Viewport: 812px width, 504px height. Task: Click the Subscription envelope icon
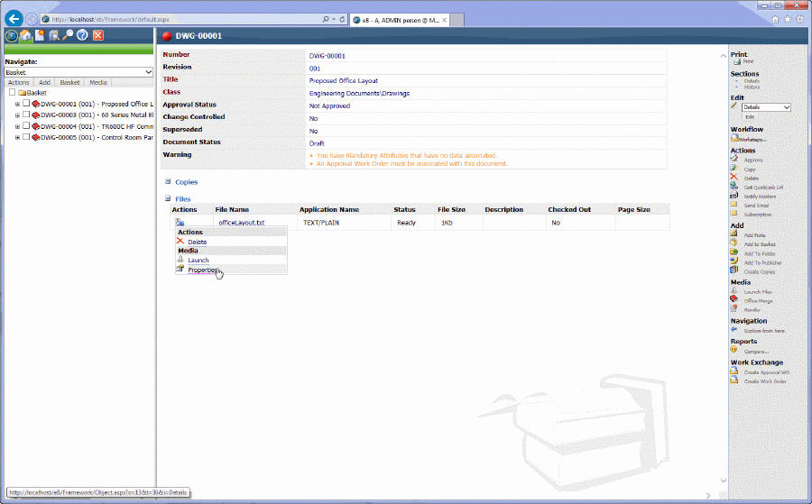tap(734, 213)
